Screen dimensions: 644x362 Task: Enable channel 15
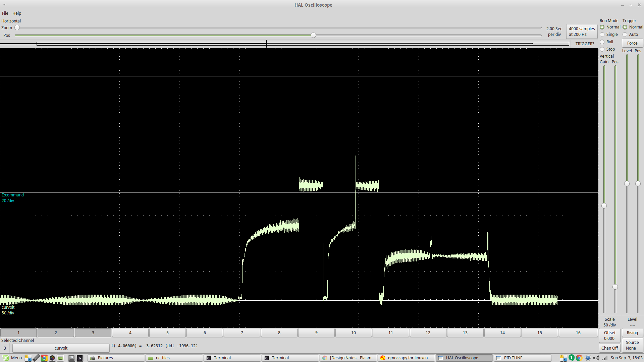click(x=540, y=333)
